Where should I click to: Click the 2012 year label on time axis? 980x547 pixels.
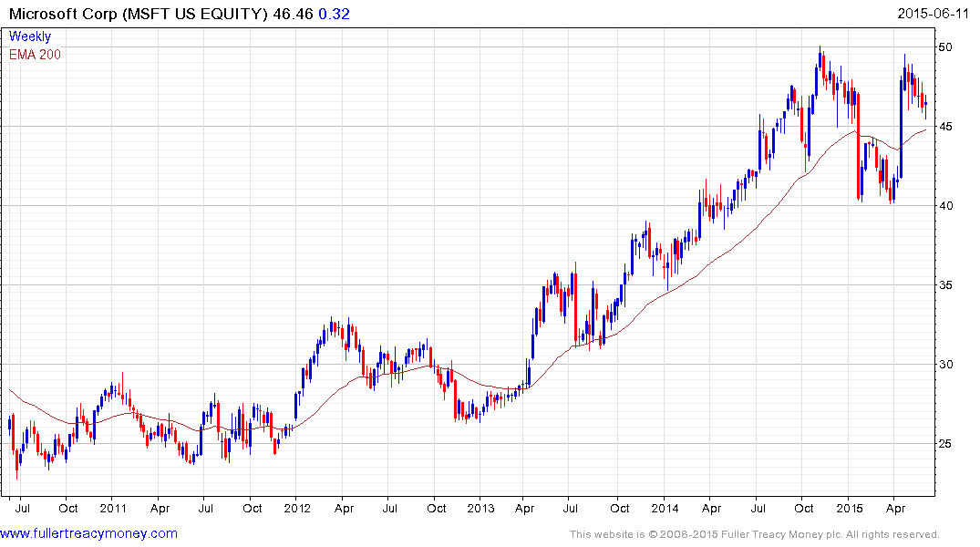click(x=297, y=508)
